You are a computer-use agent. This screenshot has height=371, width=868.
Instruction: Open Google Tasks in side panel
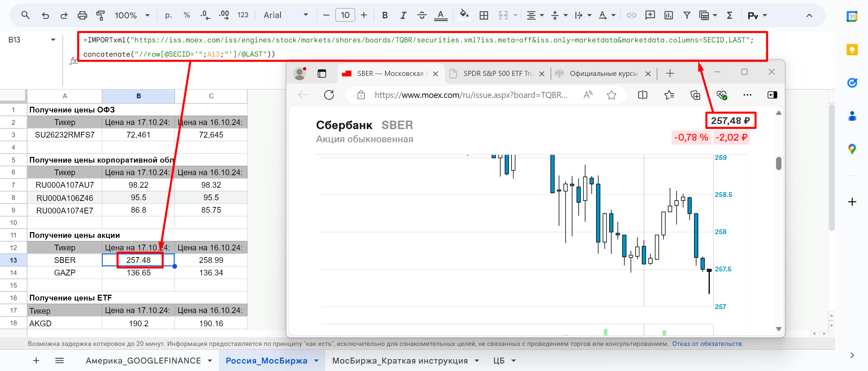(x=852, y=83)
